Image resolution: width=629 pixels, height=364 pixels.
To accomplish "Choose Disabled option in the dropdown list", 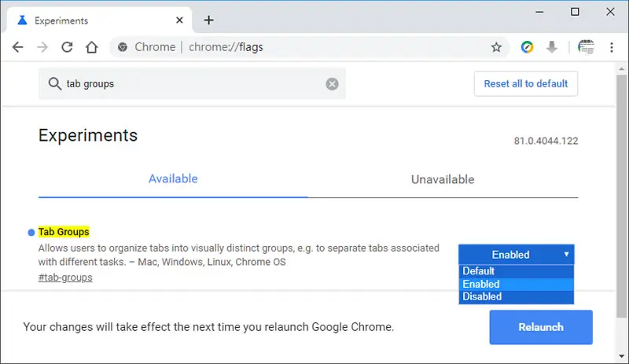I will 517,296.
